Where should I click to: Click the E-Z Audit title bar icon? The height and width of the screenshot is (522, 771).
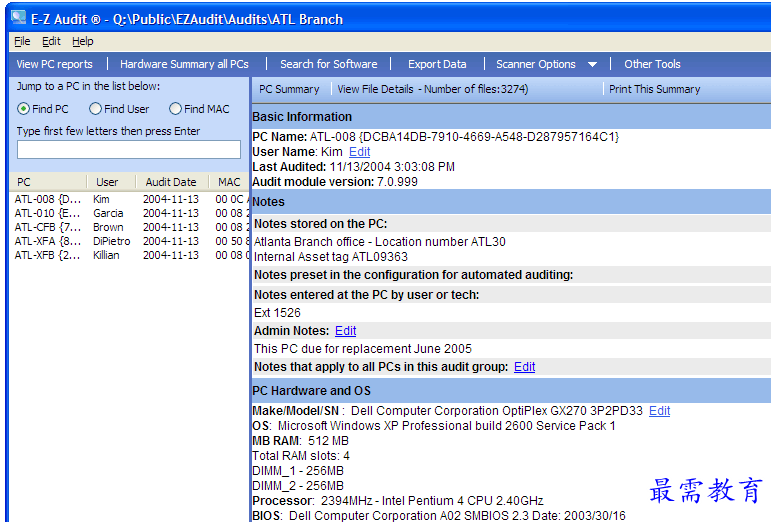coord(18,17)
